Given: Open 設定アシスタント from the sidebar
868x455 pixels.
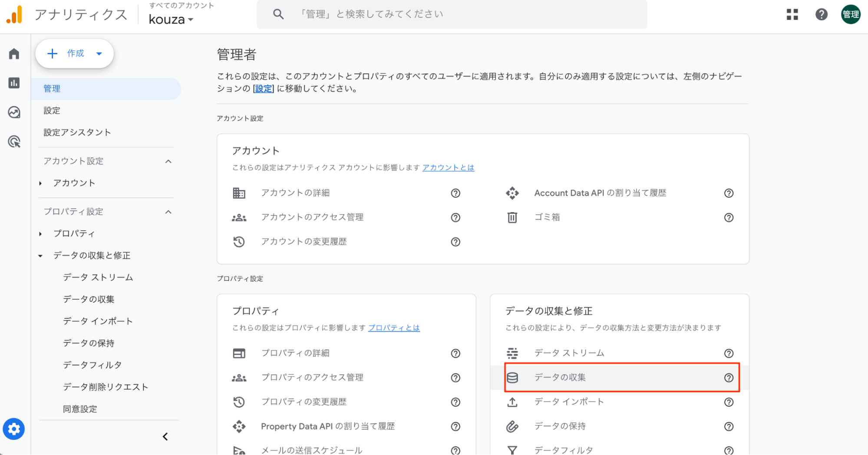Looking at the screenshot, I should coord(77,132).
